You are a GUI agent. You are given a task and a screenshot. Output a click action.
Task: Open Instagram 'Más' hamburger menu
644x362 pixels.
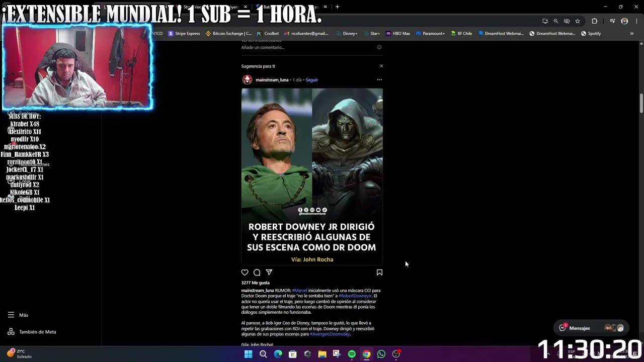[18, 315]
